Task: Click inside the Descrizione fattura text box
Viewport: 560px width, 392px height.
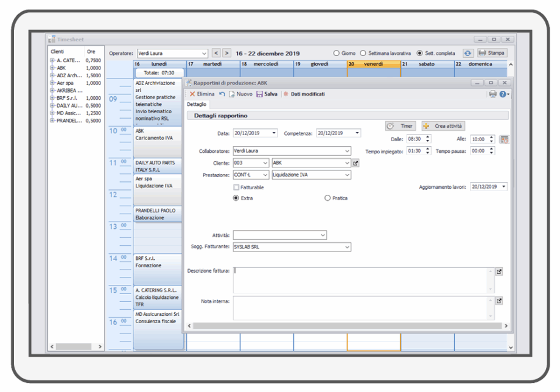Action: click(363, 280)
